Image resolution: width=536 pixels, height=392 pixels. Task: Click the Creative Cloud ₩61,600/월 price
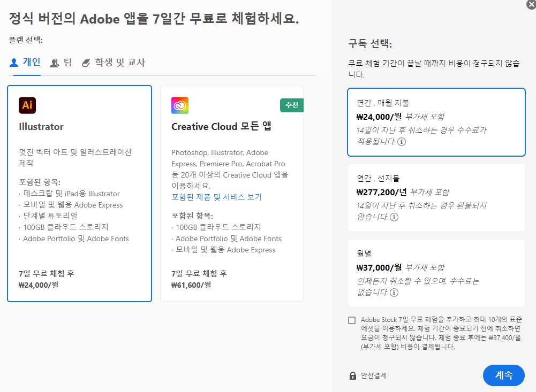pyautogui.click(x=191, y=285)
